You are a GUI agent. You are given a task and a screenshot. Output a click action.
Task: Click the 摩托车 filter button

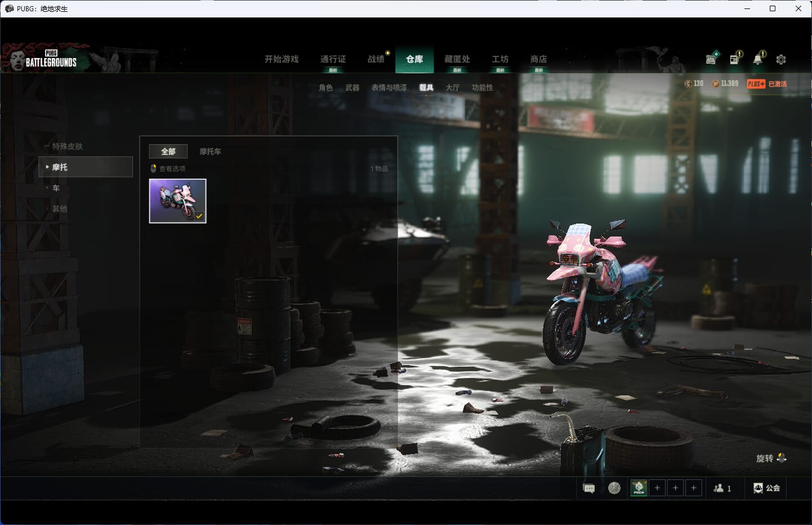tap(210, 152)
